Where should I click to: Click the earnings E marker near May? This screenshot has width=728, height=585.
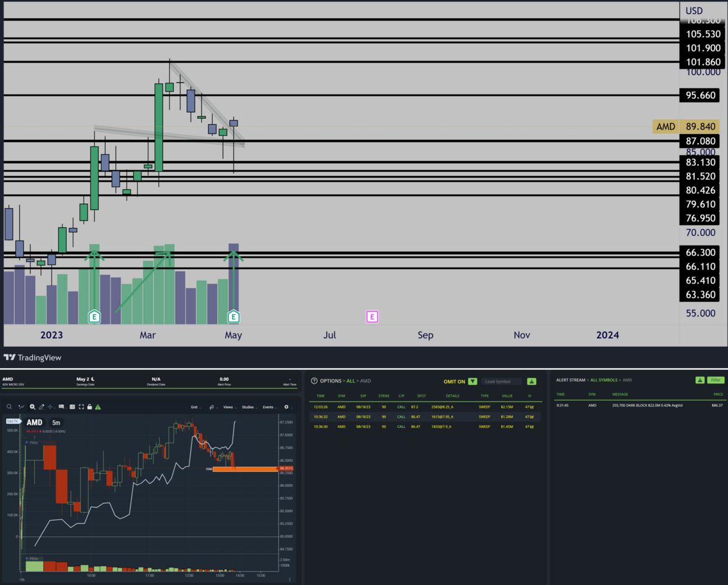pos(234,316)
